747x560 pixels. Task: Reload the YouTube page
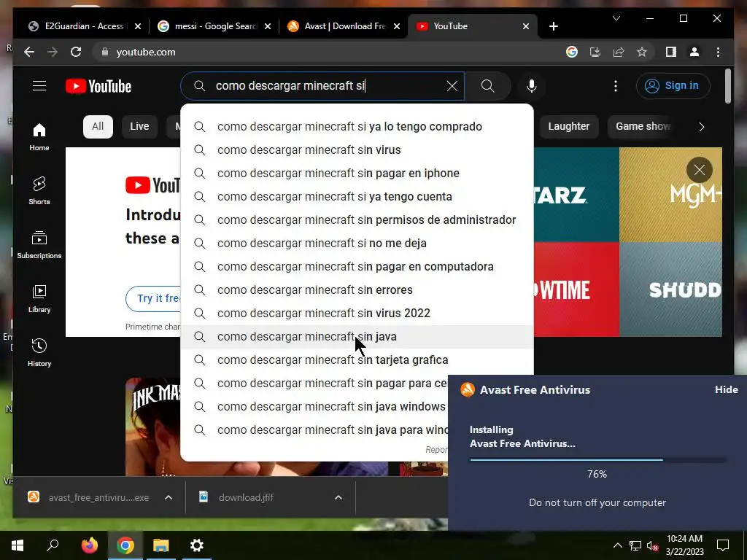click(x=76, y=52)
